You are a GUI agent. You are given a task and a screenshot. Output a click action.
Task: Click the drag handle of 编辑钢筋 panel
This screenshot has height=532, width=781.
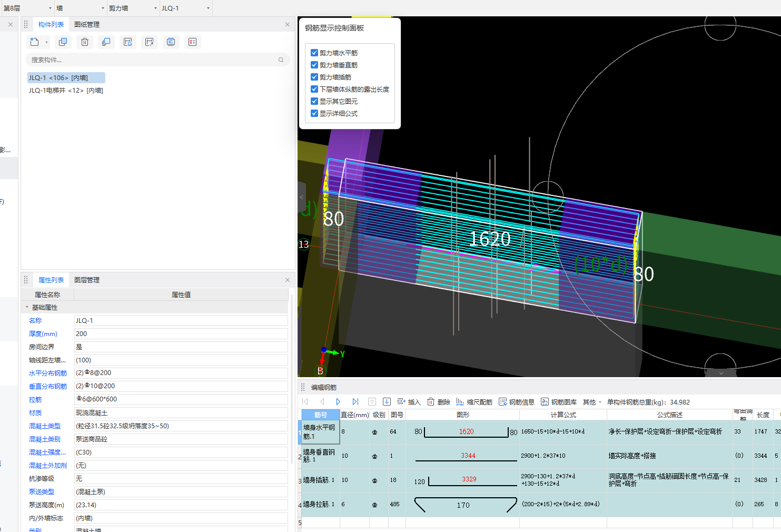click(x=303, y=387)
